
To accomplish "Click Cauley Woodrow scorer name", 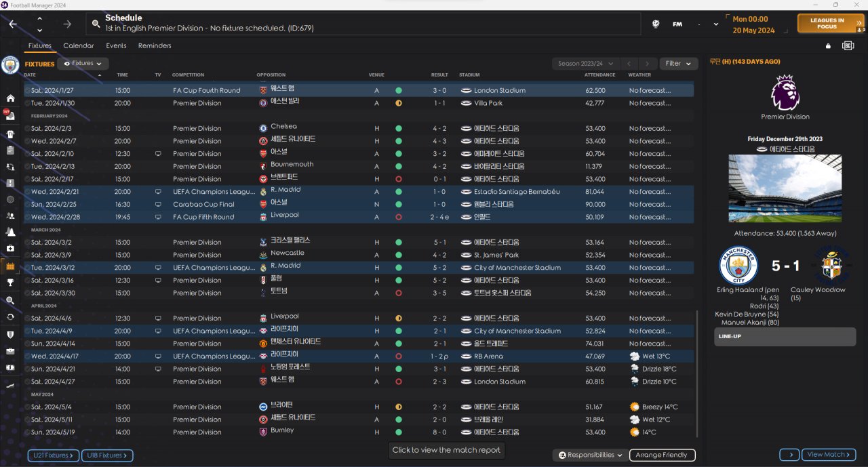I will pyautogui.click(x=818, y=290).
